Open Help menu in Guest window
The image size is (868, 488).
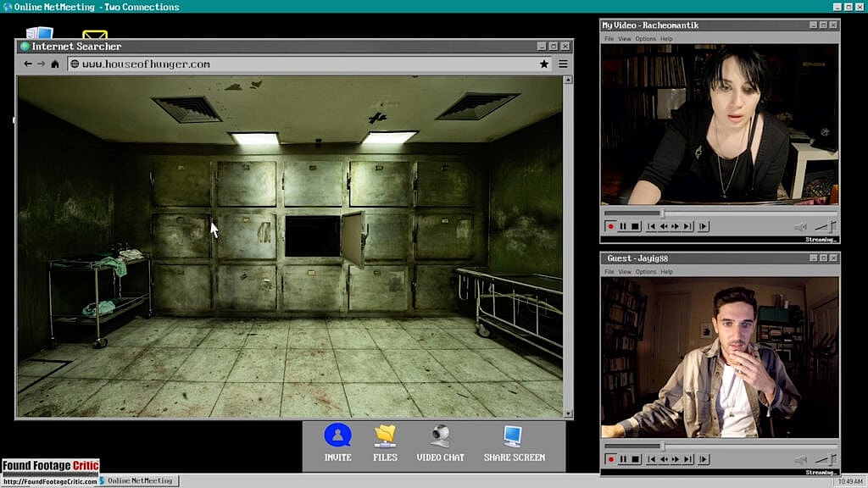point(666,272)
